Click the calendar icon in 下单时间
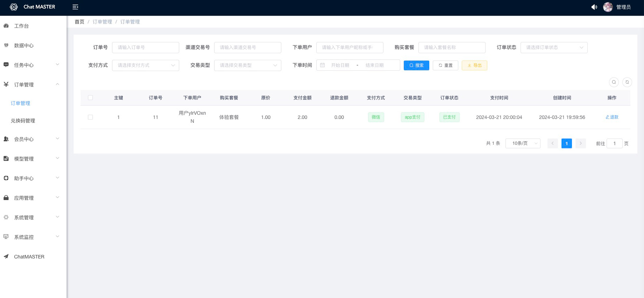Viewport: 644px width, 298px height. pos(323,65)
